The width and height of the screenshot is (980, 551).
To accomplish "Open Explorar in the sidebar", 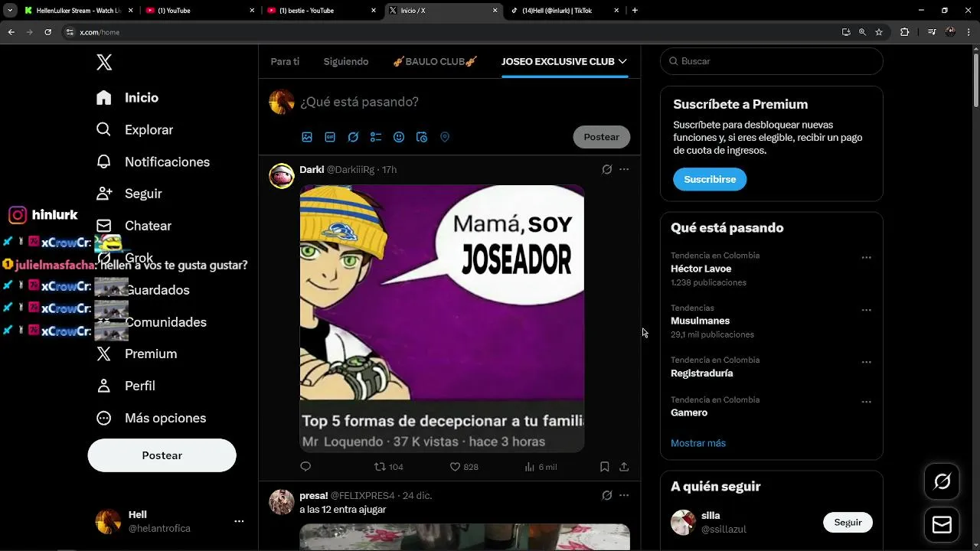I will tap(135, 130).
